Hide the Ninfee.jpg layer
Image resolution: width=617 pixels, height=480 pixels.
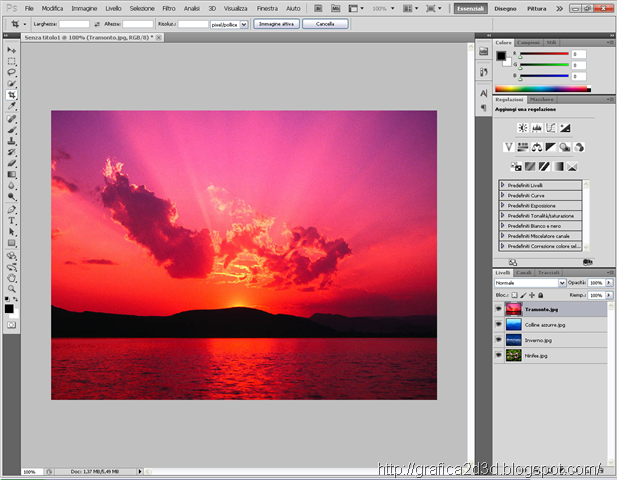[499, 355]
